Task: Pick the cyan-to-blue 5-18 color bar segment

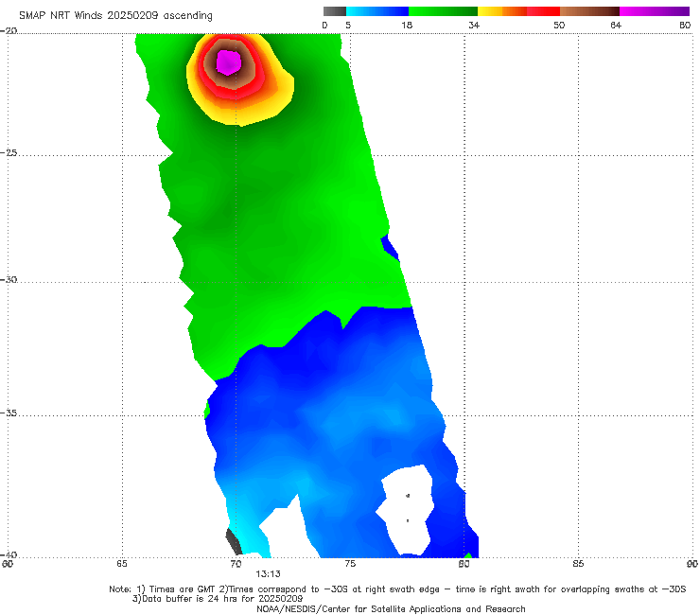Action: (377, 11)
